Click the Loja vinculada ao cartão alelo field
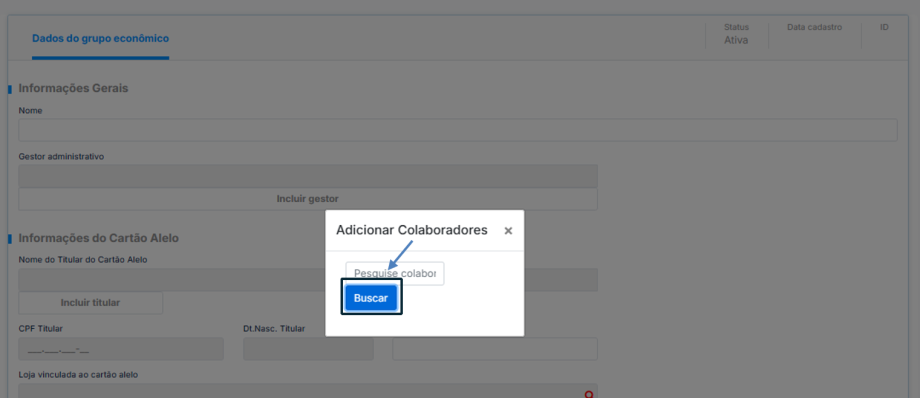920x398 pixels. pyautogui.click(x=307, y=391)
